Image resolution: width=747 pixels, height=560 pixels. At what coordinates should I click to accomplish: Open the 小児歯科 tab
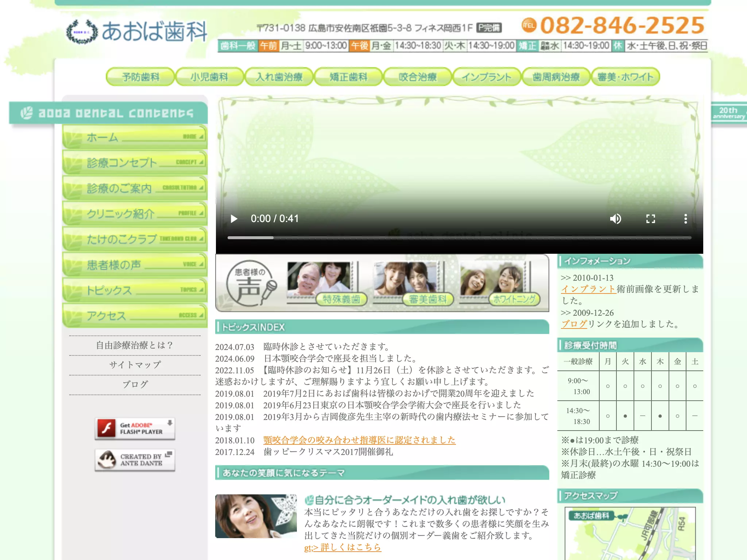tap(209, 77)
